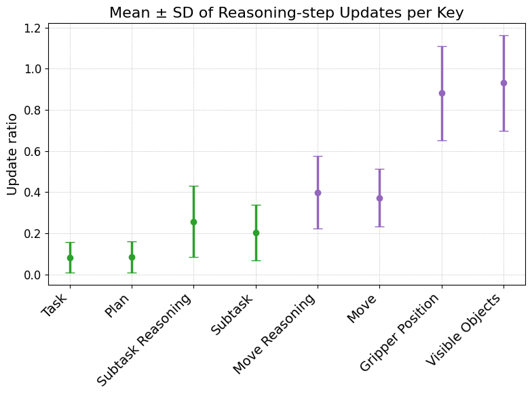Image resolution: width=532 pixels, height=396 pixels.
Task: Click the 'Move Reasoning' x-axis label
Action: pyautogui.click(x=275, y=333)
